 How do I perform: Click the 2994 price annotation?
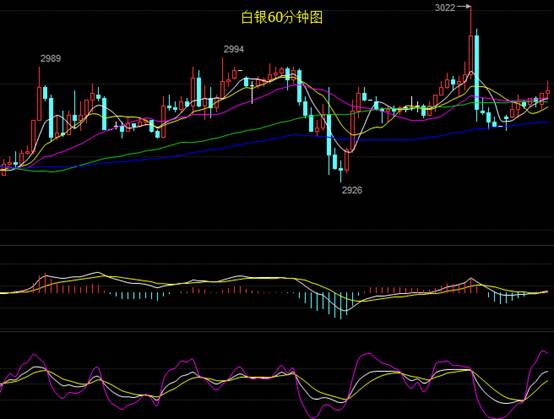234,49
